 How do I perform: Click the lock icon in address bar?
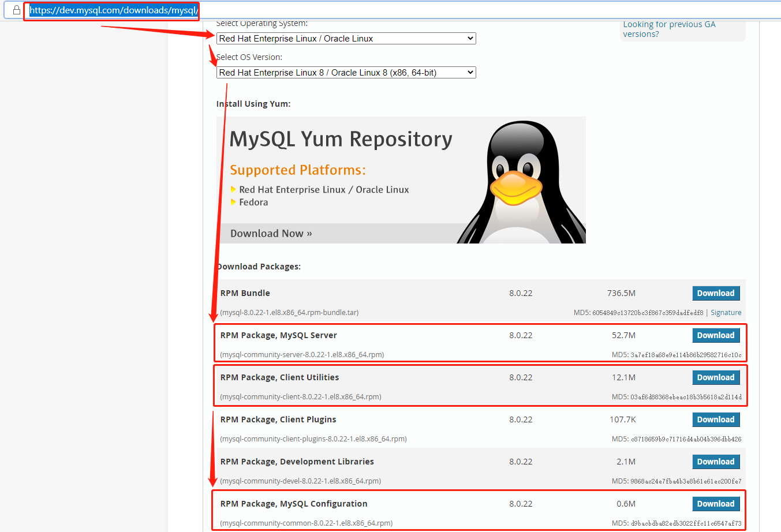point(16,10)
